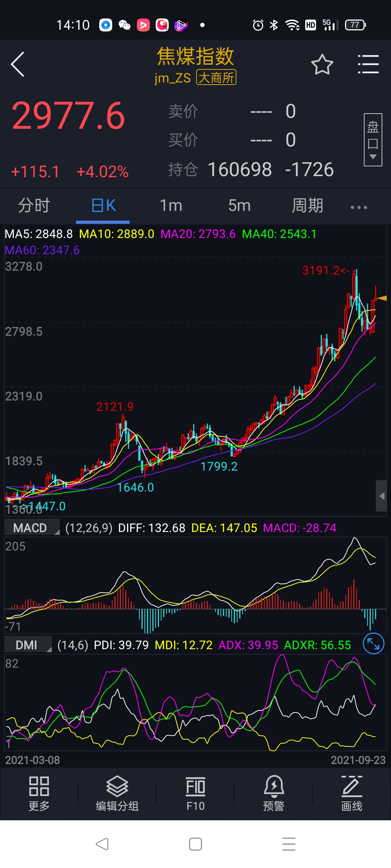Show more timeframe options via three dots
This screenshot has height=868, width=391.
(x=359, y=207)
